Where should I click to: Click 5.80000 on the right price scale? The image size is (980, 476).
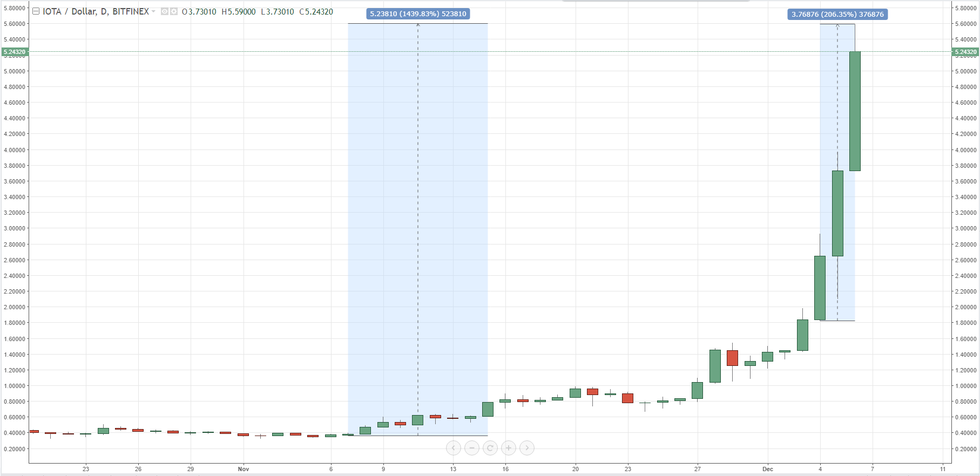[966, 8]
